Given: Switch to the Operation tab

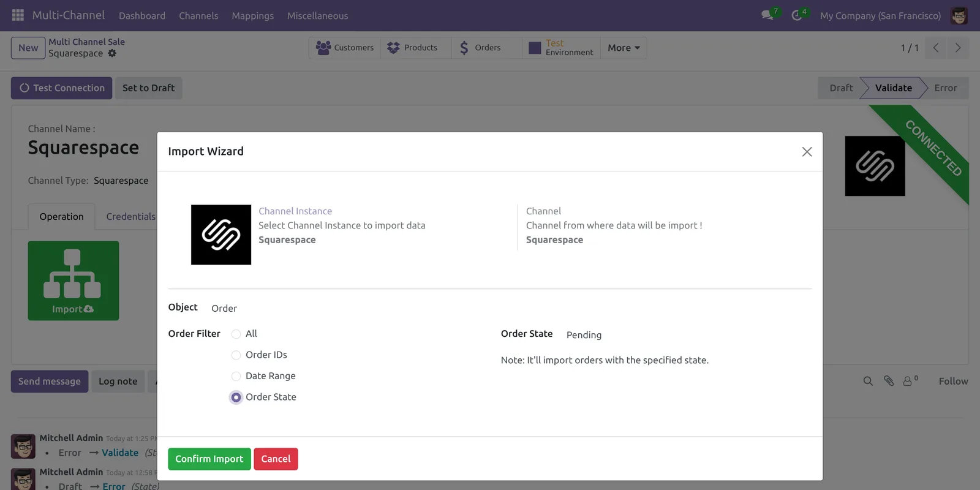Looking at the screenshot, I should point(61,217).
